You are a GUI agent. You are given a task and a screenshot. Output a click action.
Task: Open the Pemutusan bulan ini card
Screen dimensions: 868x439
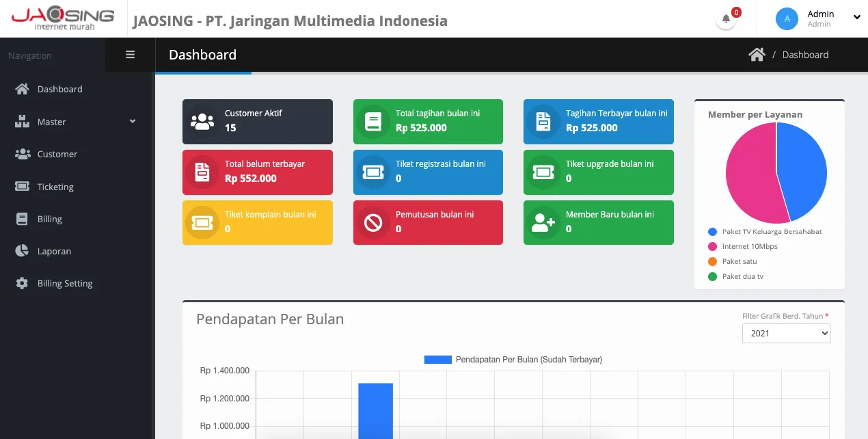pos(428,223)
